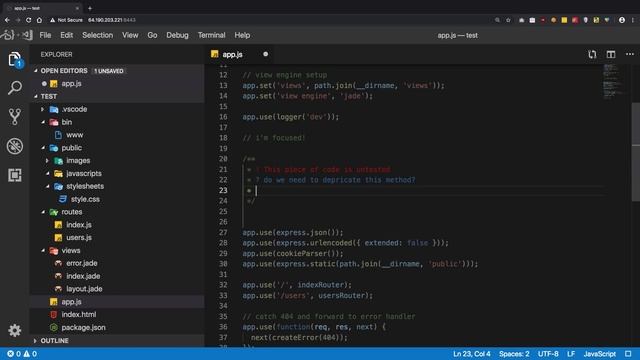This screenshot has height=360, width=640.
Task: Open the Explorer view in activity bar
Action: coord(15,60)
